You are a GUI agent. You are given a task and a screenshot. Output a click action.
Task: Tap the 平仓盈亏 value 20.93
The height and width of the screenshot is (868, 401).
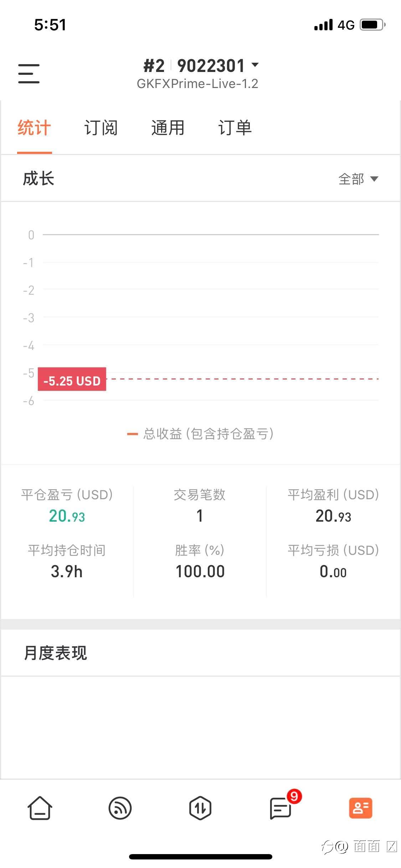coord(67,516)
